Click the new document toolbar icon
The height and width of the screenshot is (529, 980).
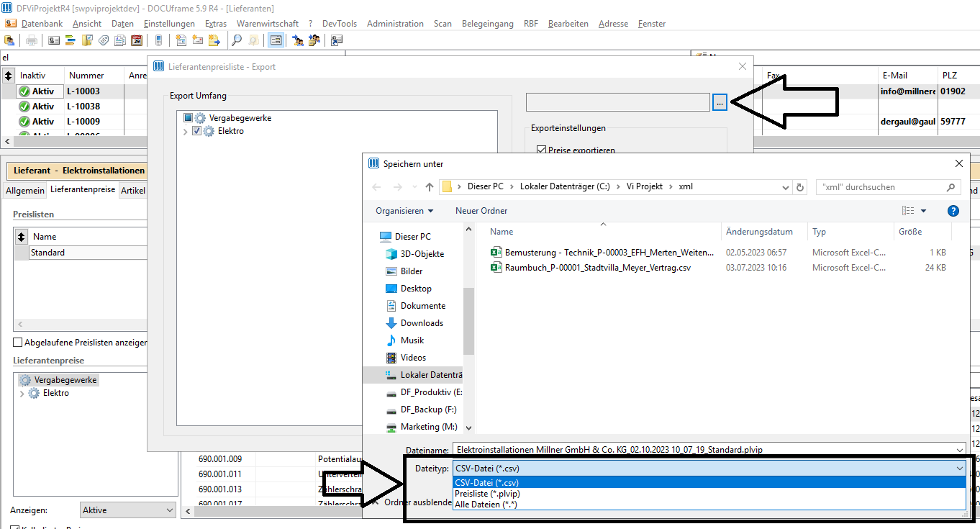(181, 40)
